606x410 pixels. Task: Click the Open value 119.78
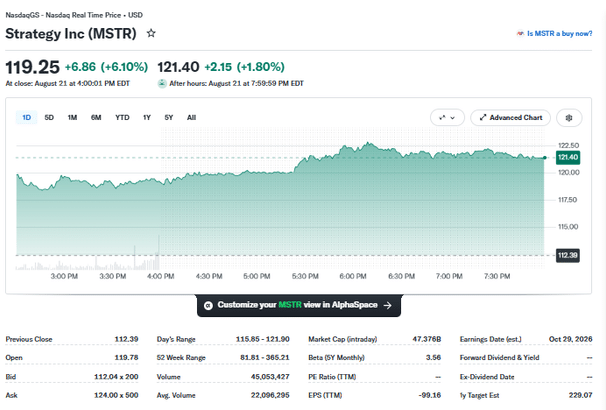[x=126, y=357]
